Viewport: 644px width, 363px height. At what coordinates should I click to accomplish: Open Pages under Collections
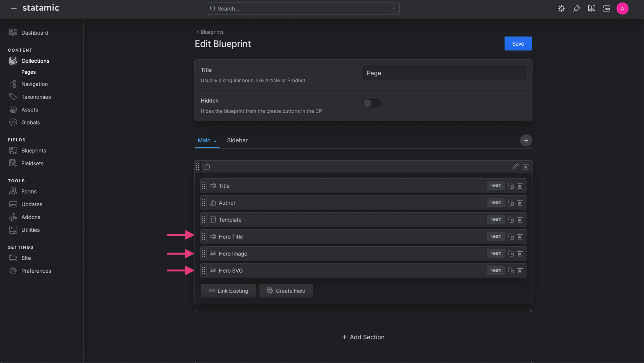click(x=29, y=72)
